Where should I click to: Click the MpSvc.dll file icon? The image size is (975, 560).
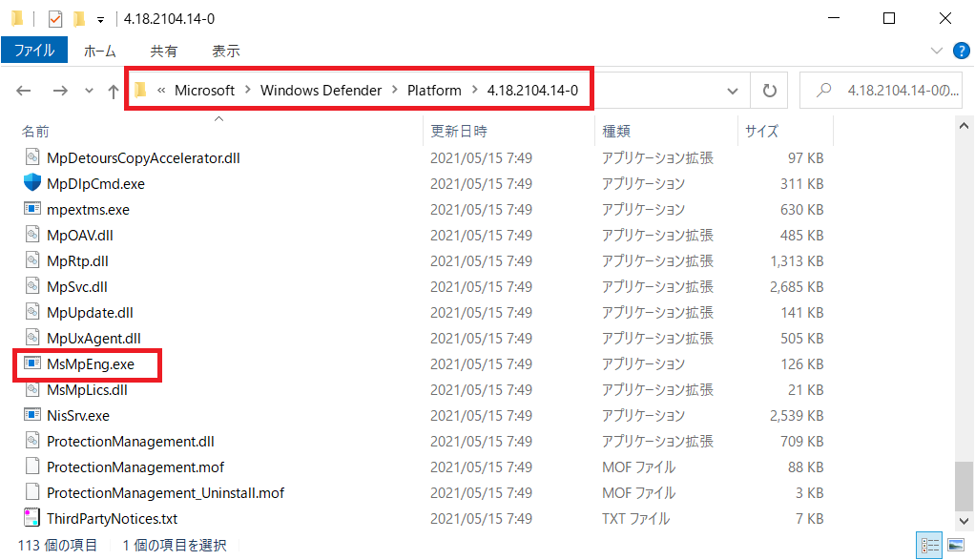click(x=32, y=286)
